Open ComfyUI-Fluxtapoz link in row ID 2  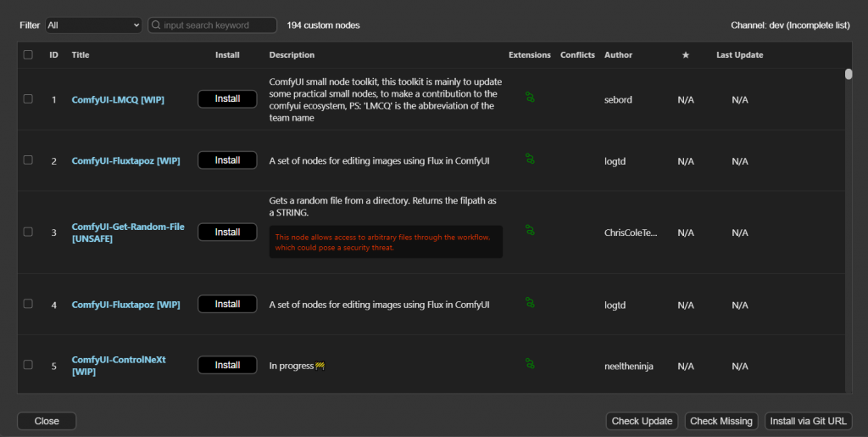pos(125,160)
